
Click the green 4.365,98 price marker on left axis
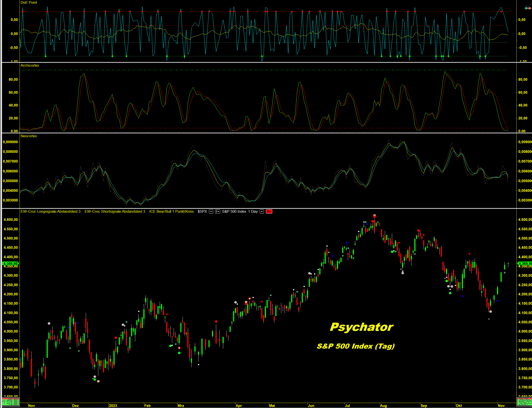click(x=10, y=263)
